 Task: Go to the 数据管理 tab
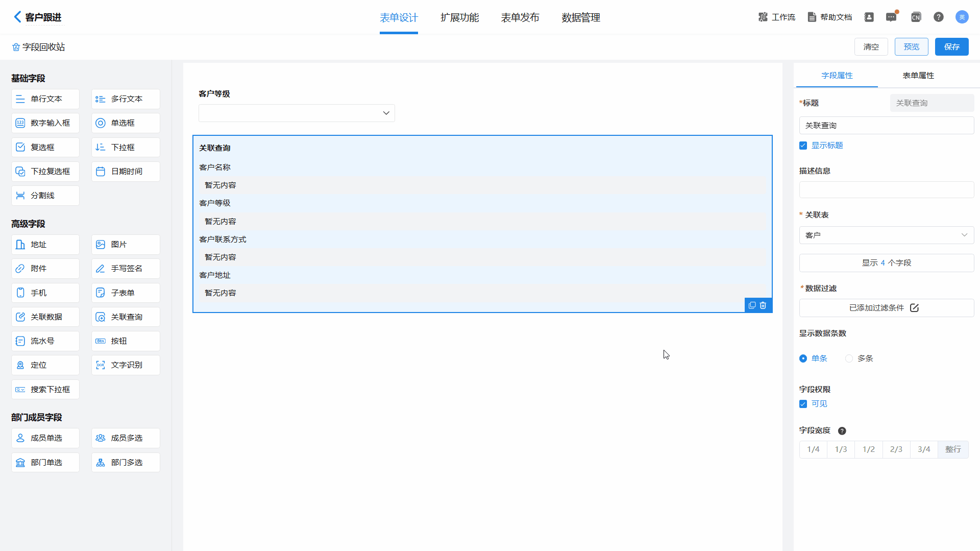coord(580,18)
